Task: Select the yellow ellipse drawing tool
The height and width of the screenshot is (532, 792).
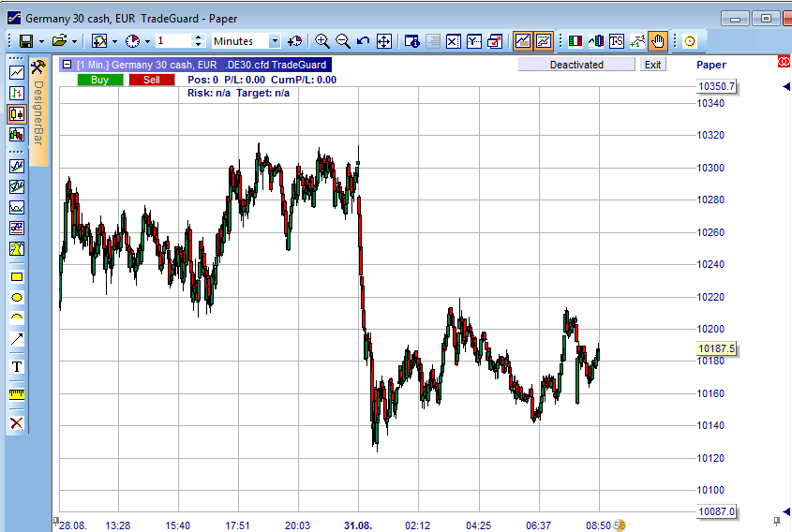Action: tap(17, 297)
